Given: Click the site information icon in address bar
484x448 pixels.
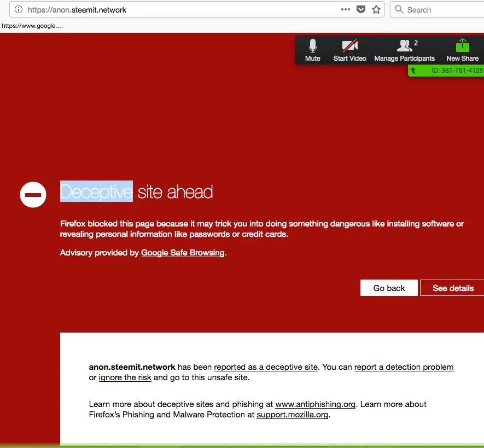Looking at the screenshot, I should (x=19, y=9).
